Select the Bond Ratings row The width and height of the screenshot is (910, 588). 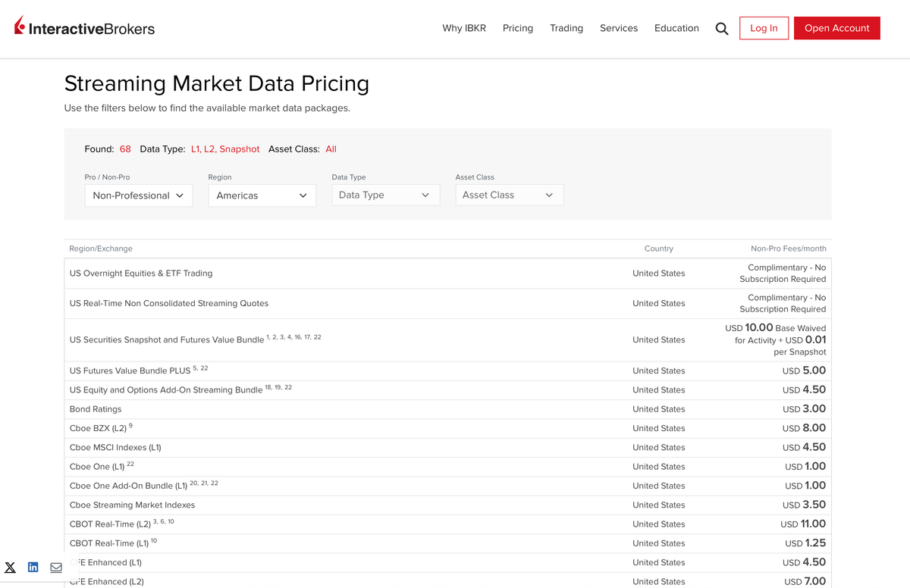pyautogui.click(x=447, y=409)
